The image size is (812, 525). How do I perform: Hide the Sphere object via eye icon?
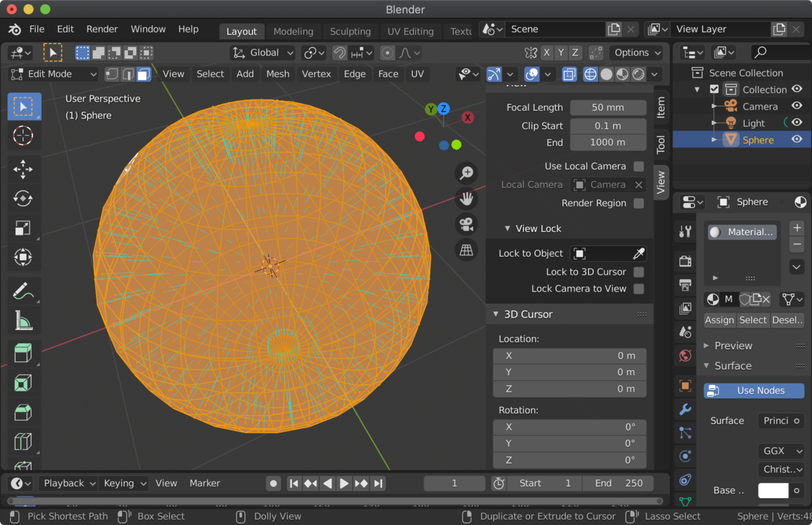[x=797, y=139]
